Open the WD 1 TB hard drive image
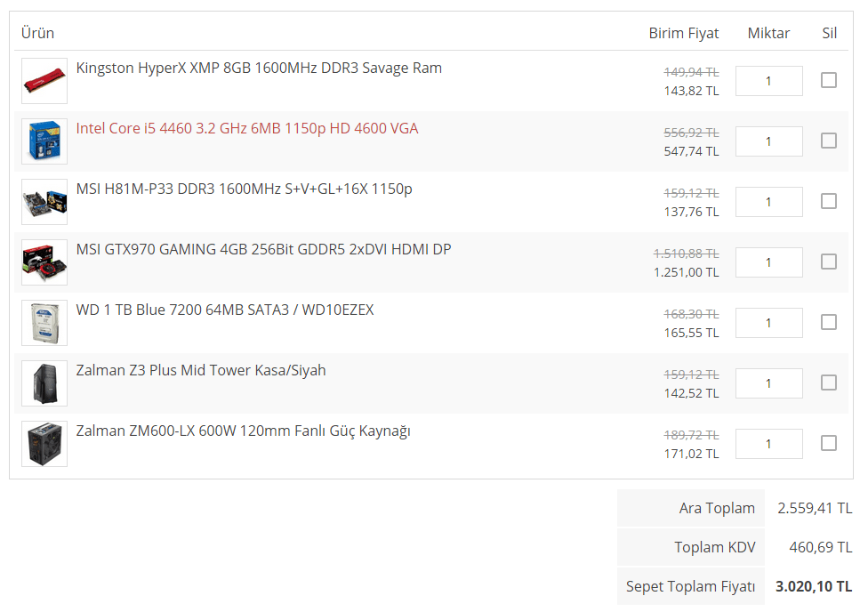This screenshot has height=612, width=868. tap(44, 323)
